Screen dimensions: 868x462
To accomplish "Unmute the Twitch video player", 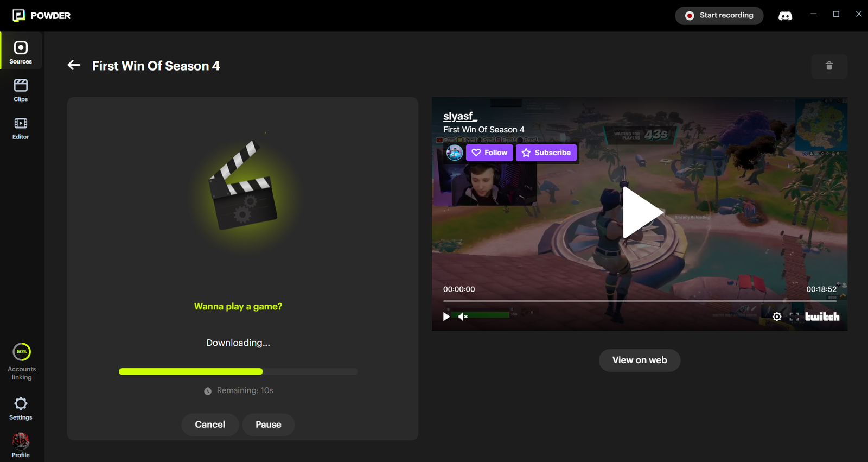I will (462, 317).
